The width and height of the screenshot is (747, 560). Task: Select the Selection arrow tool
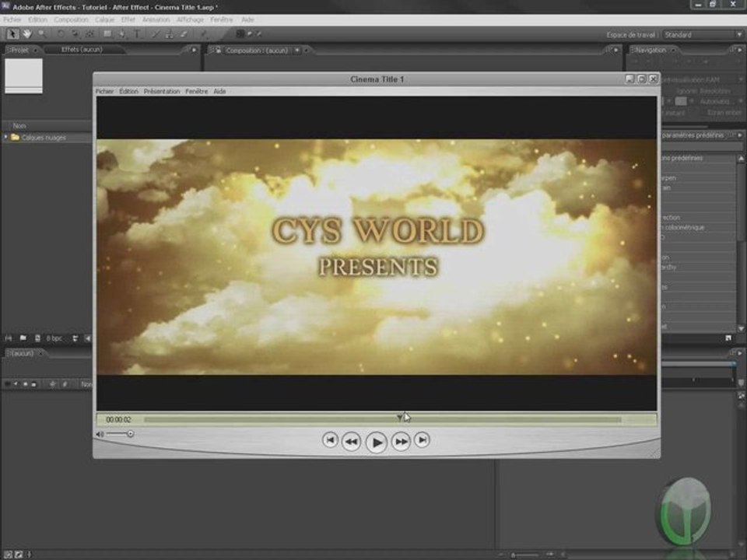(x=12, y=33)
